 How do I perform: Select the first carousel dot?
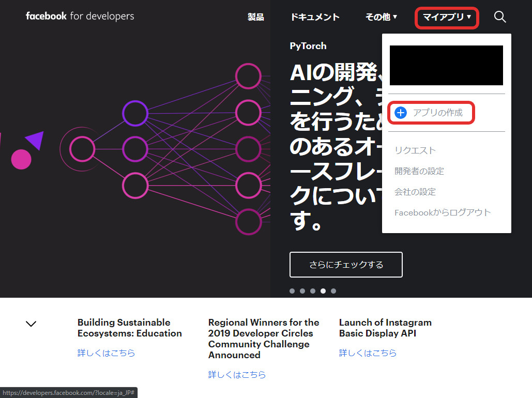[x=292, y=291]
